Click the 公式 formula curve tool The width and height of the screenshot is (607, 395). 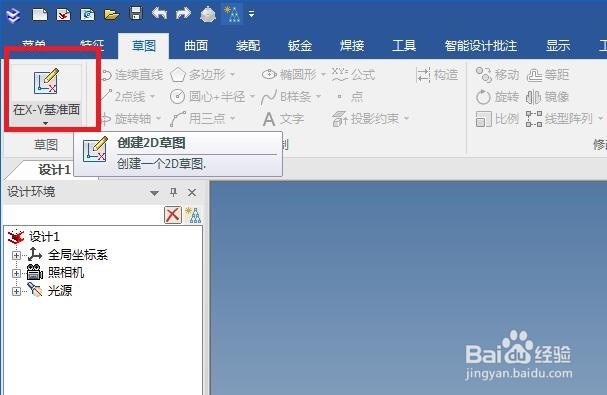(x=353, y=74)
